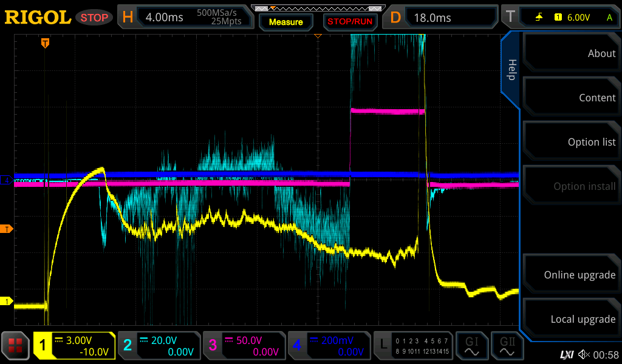Open the logic analyzer L channel panel
Image resolution: width=622 pixels, height=364 pixels.
point(413,346)
